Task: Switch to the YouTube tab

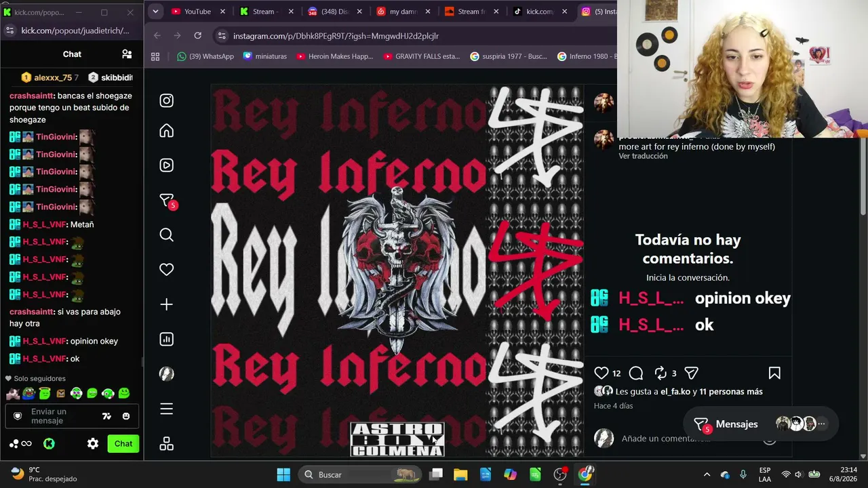Action: click(x=197, y=12)
